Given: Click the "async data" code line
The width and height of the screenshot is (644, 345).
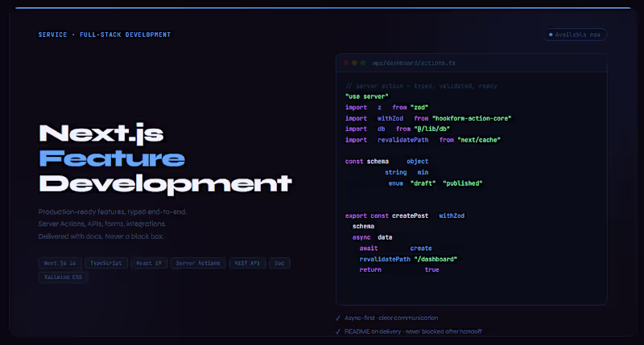Looking at the screenshot, I should tap(372, 237).
